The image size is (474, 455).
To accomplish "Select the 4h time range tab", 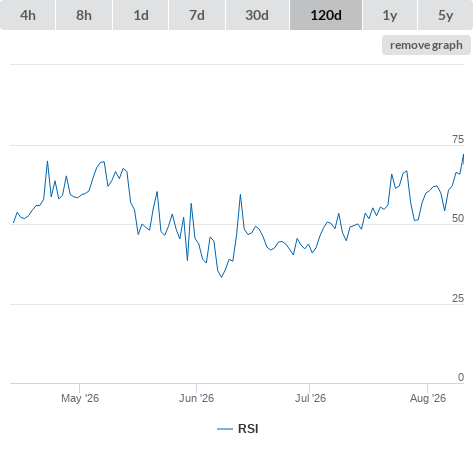I will pyautogui.click(x=28, y=15).
